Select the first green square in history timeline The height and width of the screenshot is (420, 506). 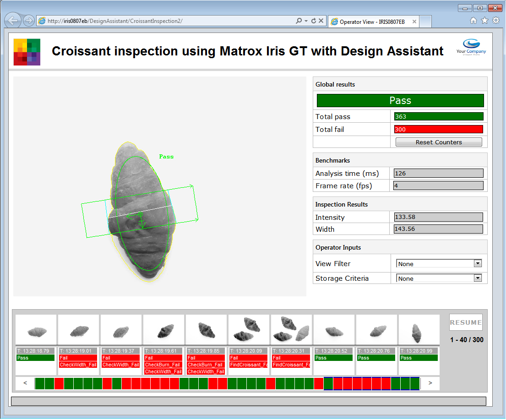pos(39,383)
